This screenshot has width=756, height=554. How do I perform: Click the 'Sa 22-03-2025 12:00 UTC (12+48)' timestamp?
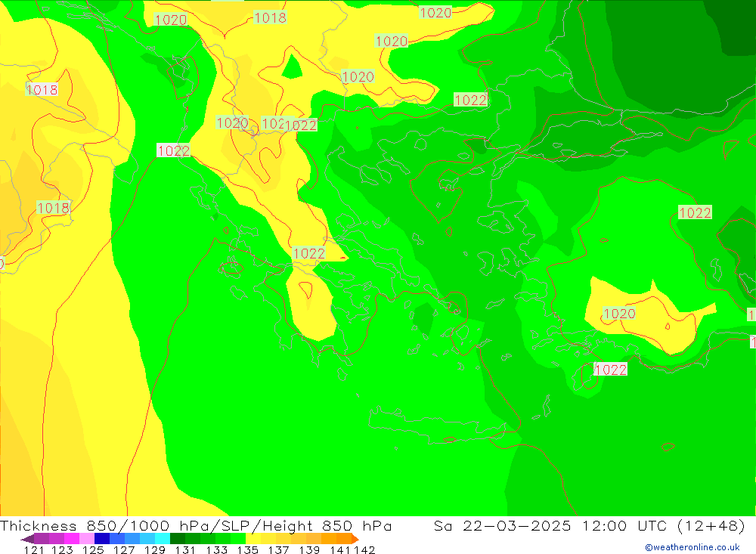point(589,525)
